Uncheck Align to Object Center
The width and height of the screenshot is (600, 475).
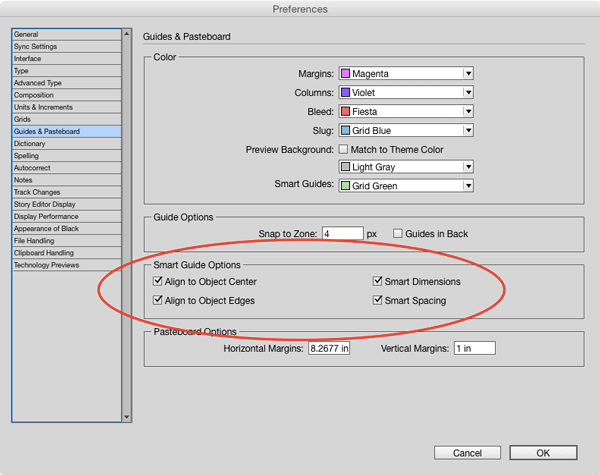tap(157, 281)
